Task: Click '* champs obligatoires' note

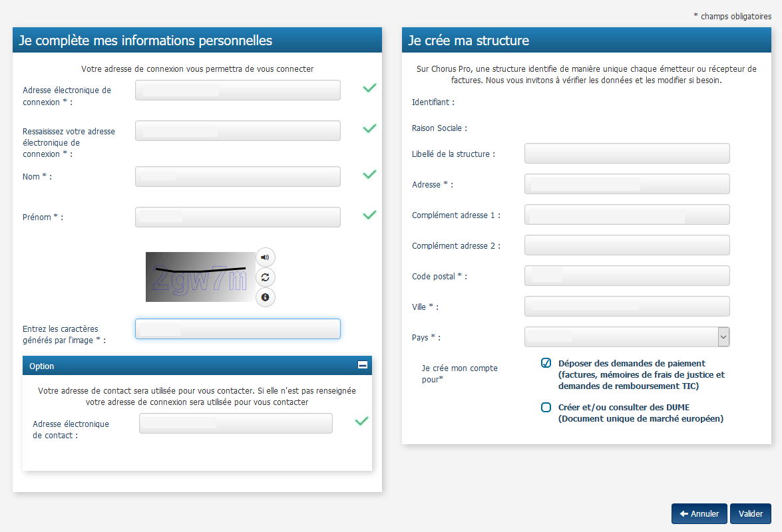Action: click(732, 17)
